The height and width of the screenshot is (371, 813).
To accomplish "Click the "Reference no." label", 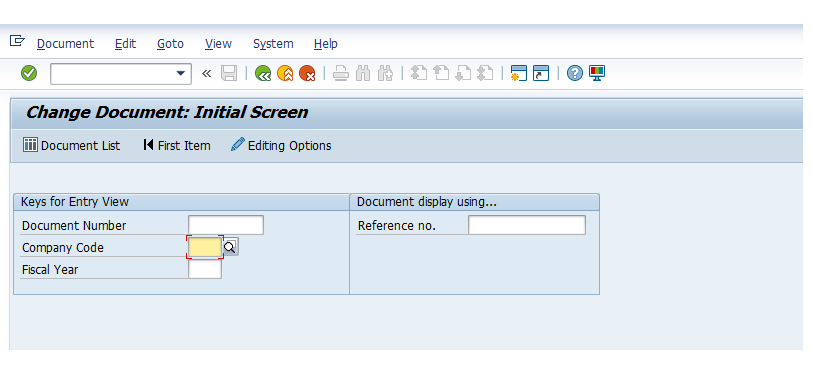I will pyautogui.click(x=397, y=226).
